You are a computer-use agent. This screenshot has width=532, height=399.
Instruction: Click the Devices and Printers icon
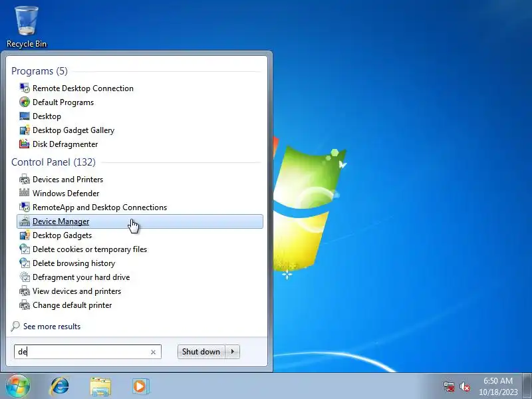(25, 179)
